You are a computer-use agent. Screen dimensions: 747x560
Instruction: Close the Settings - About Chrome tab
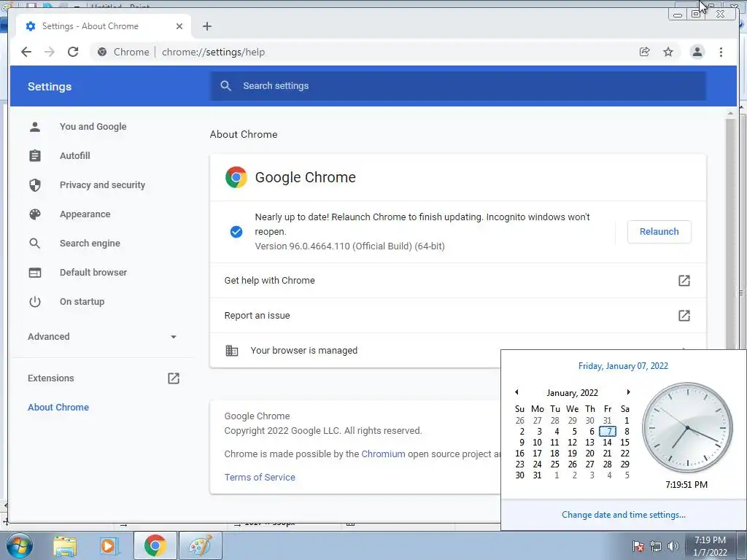(x=179, y=26)
